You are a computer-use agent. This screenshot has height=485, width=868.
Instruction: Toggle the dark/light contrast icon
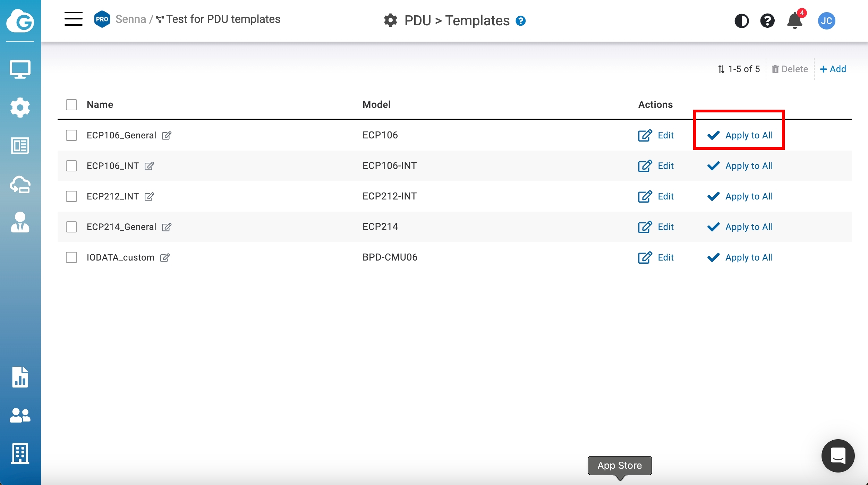point(742,21)
